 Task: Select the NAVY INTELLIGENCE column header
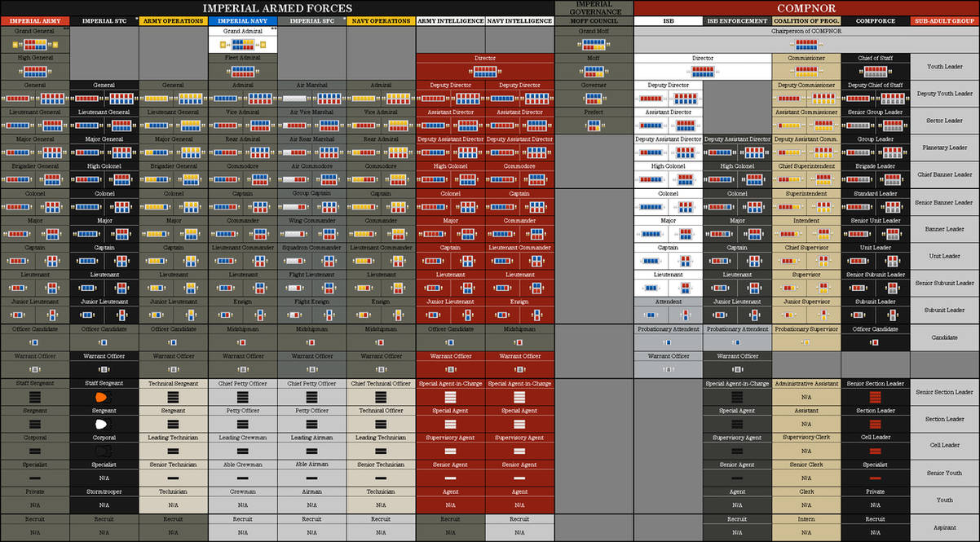(519, 20)
